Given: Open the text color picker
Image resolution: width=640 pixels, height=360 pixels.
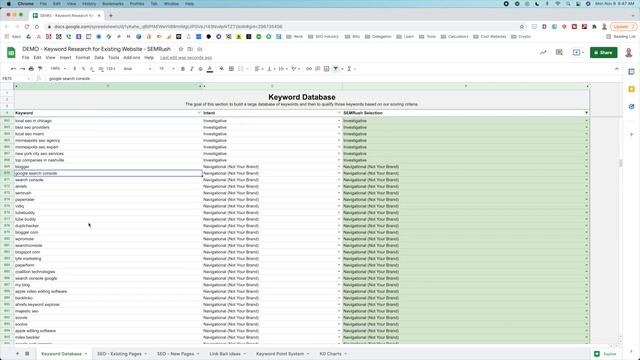Looking at the screenshot, I should (210, 69).
